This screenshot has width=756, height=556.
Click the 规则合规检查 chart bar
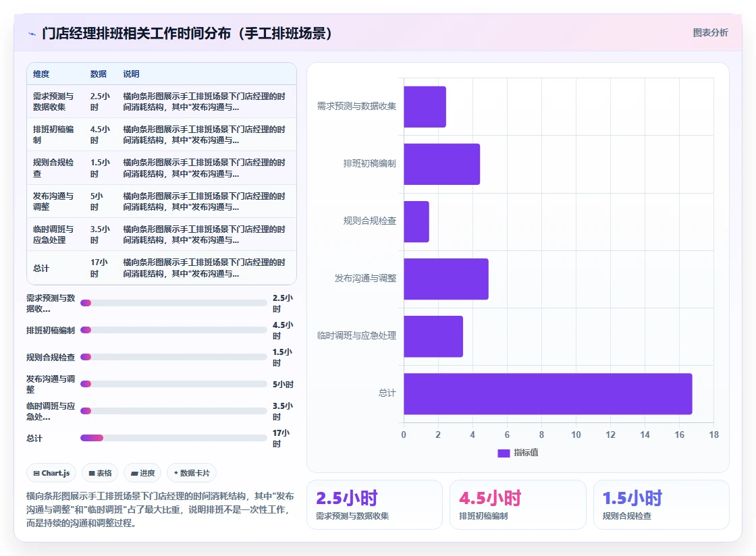click(x=416, y=221)
